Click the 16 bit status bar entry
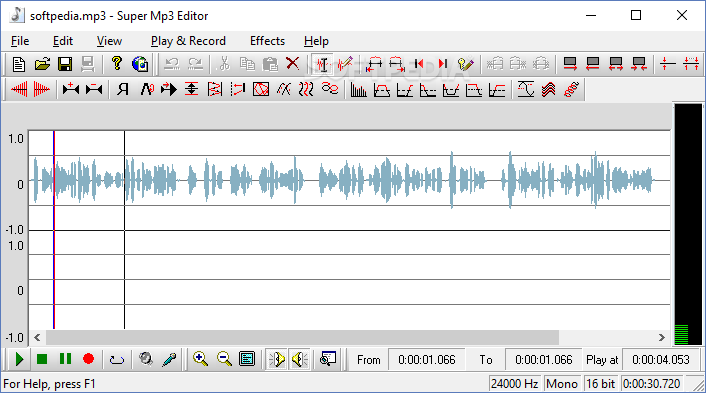Viewport: 706px width, 393px height. click(x=601, y=384)
